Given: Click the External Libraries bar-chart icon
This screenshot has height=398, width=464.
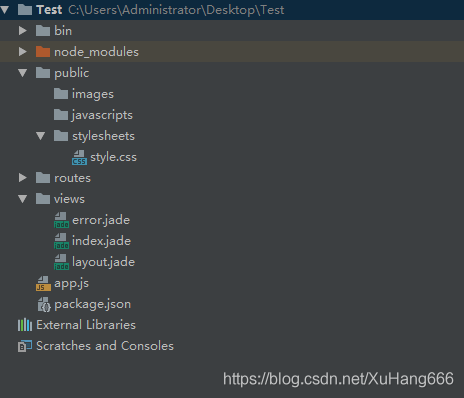Looking at the screenshot, I should (x=25, y=325).
